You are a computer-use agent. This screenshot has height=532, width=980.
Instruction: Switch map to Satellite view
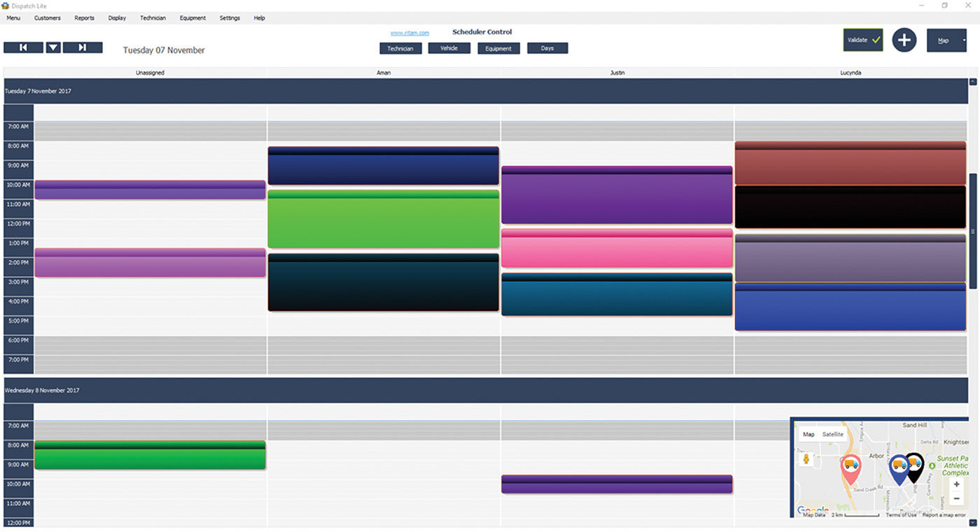832,434
